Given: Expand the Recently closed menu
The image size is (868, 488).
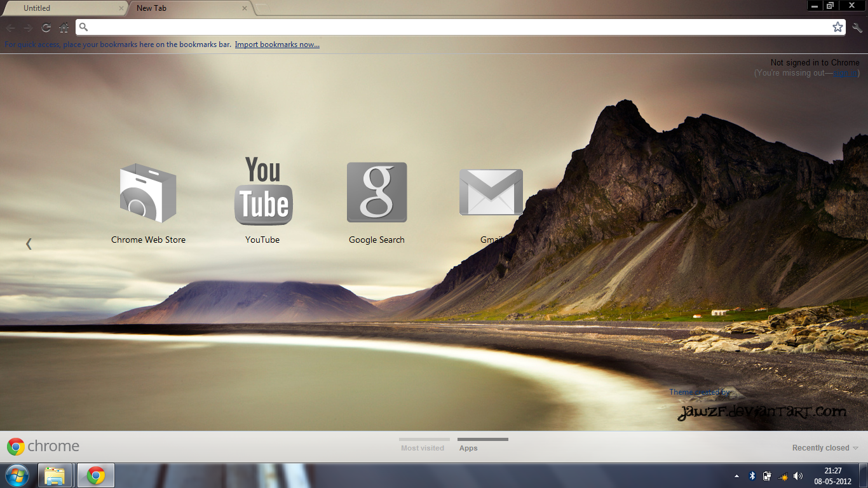Looking at the screenshot, I should pos(825,448).
